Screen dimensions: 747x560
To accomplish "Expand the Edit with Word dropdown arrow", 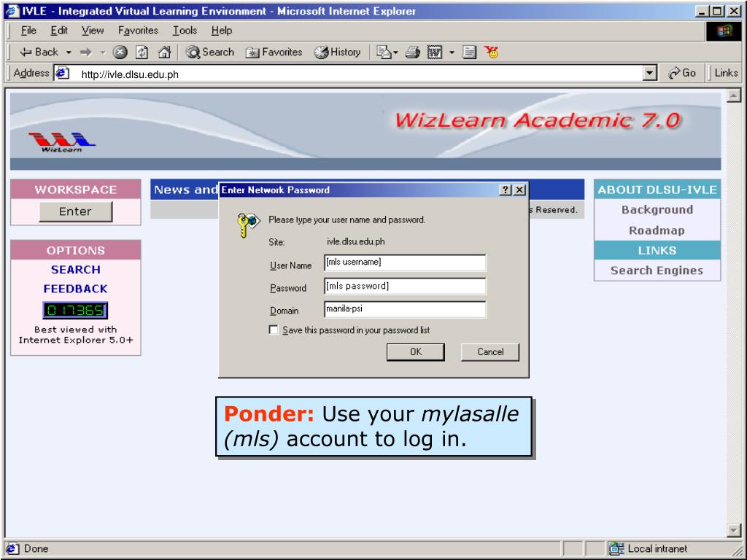I will (452, 52).
